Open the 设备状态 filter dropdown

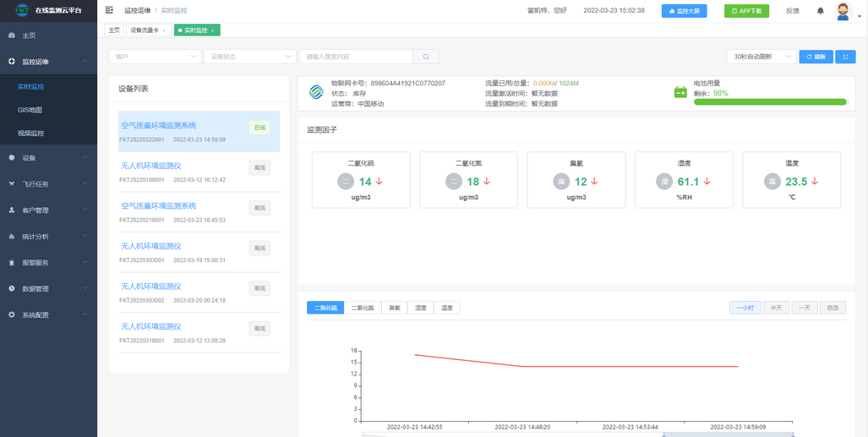tap(249, 57)
